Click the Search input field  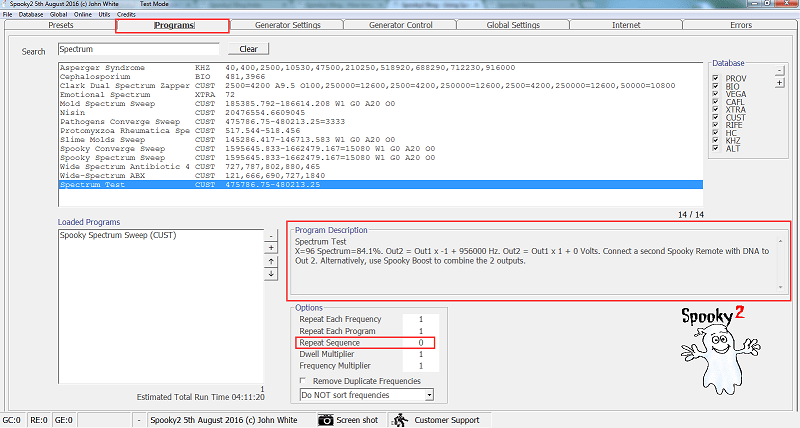[x=138, y=49]
